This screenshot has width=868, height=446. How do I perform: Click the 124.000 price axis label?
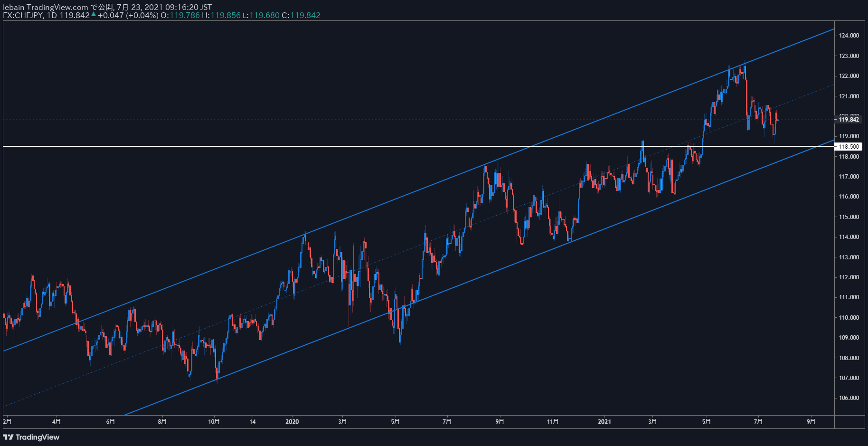849,36
